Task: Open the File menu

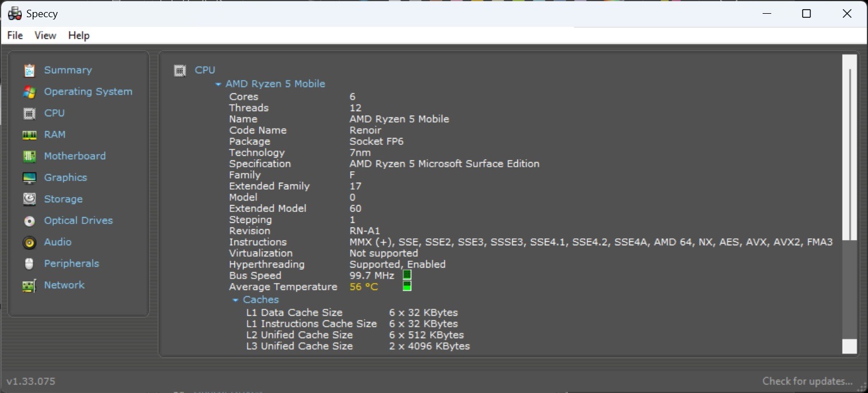Action: tap(15, 36)
